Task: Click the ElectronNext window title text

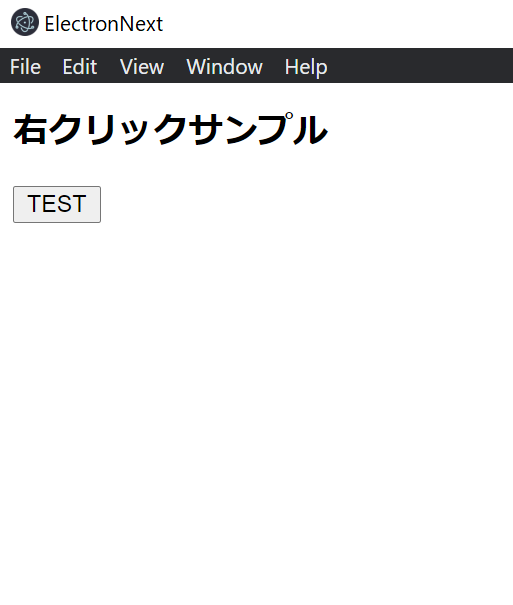Action: [x=104, y=24]
